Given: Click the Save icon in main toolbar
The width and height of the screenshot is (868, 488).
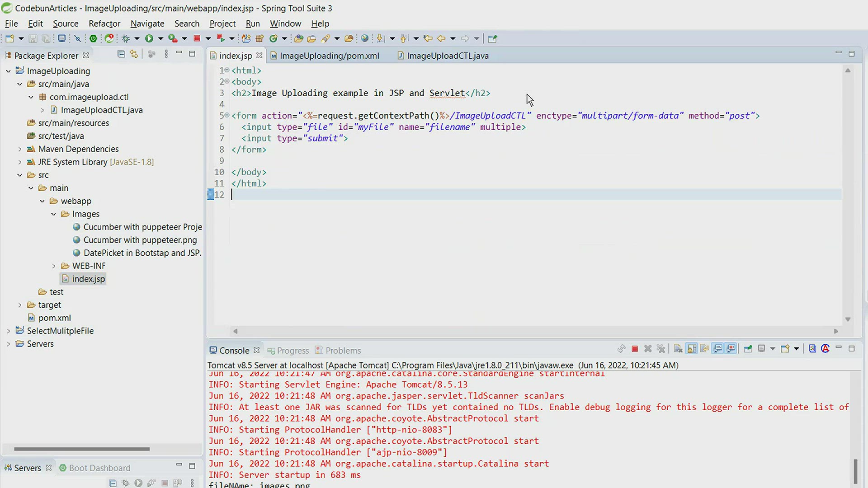Looking at the screenshot, I should 33,39.
